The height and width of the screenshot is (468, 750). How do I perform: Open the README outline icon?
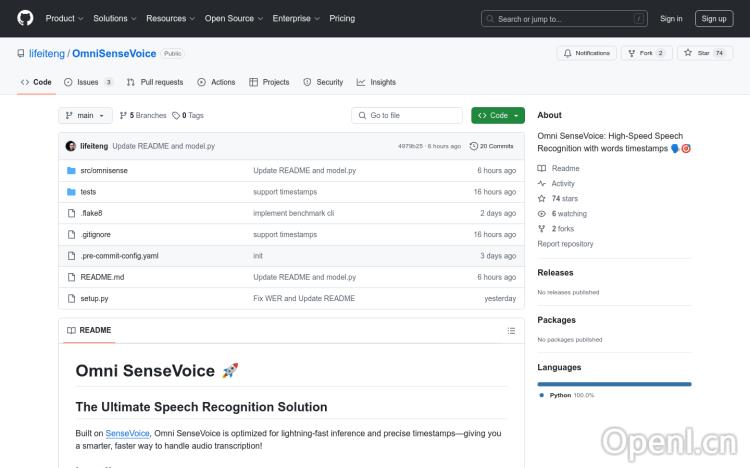[511, 330]
